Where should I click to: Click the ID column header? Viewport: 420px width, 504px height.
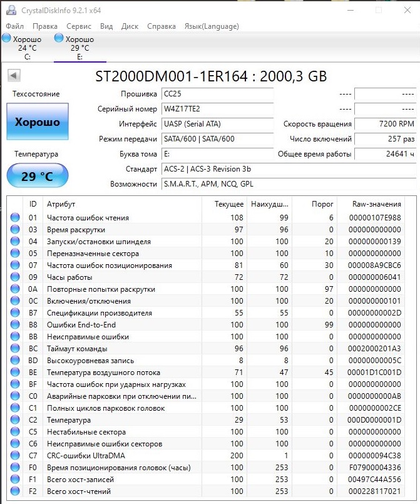coord(33,203)
